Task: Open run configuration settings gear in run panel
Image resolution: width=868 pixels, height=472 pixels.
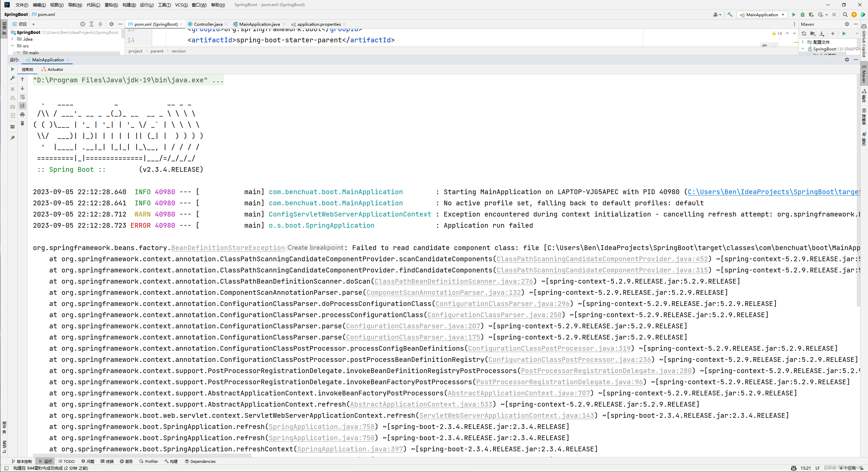Action: (x=847, y=60)
